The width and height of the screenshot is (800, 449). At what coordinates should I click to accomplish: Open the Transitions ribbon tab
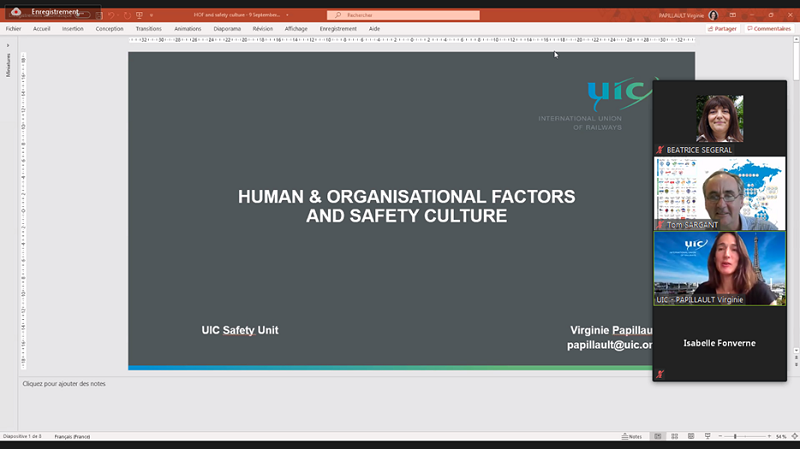pyautogui.click(x=148, y=29)
